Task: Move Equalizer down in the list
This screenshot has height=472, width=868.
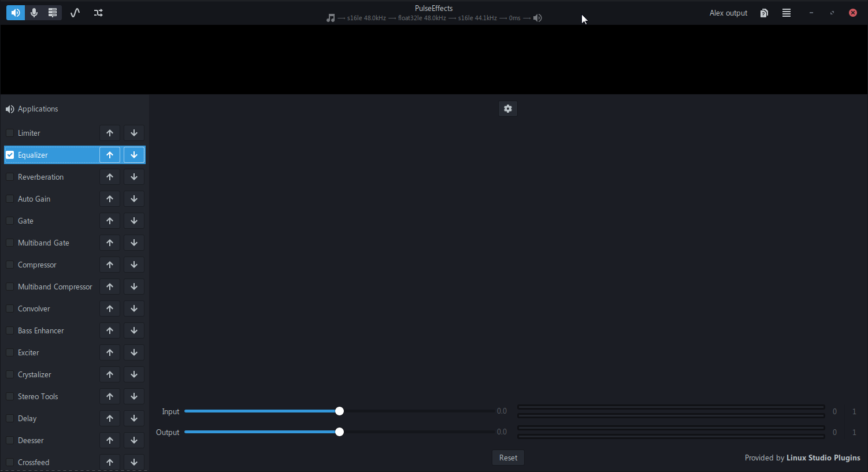Action: pos(134,155)
